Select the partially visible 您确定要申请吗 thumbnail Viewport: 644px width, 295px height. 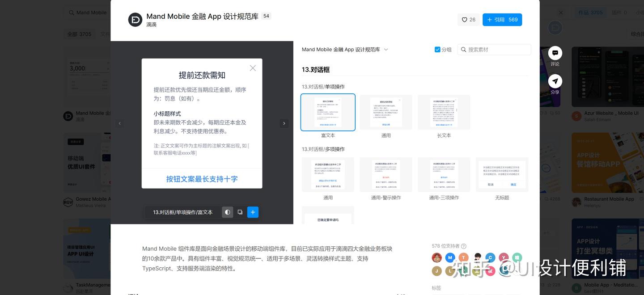tap(328, 215)
